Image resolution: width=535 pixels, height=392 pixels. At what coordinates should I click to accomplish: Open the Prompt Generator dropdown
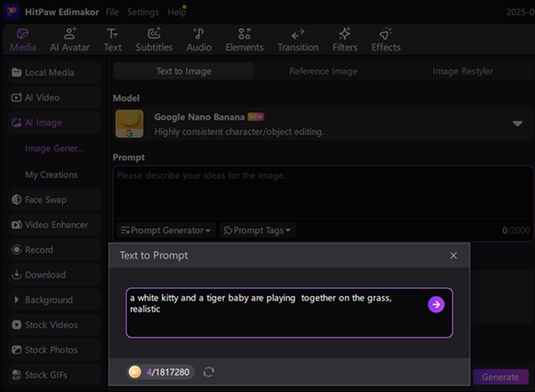(166, 230)
